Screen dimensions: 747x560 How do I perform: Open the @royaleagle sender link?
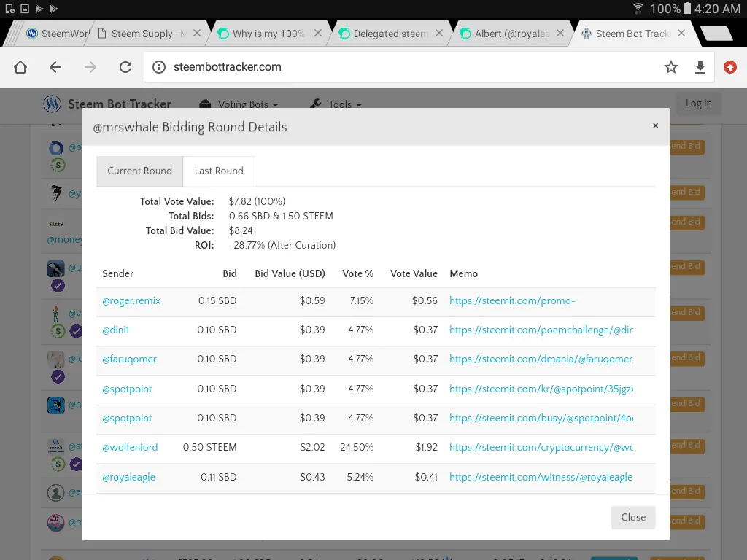coord(128,477)
